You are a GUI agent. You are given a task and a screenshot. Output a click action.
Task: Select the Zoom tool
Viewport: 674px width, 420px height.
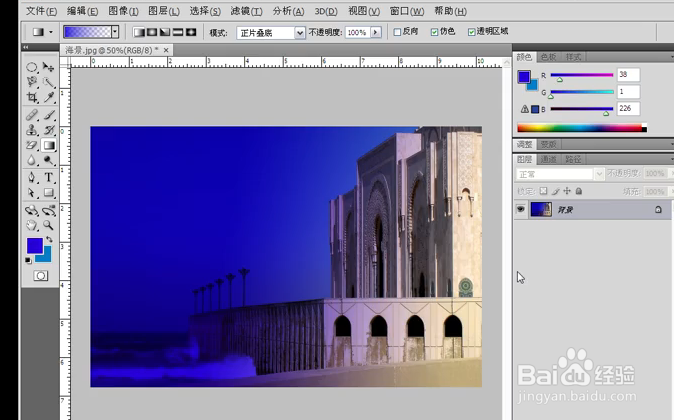pos(49,225)
